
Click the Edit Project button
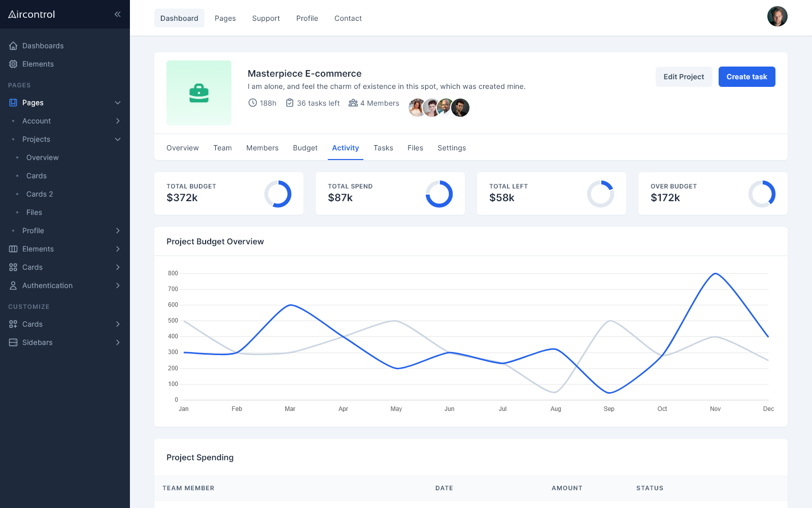point(684,77)
